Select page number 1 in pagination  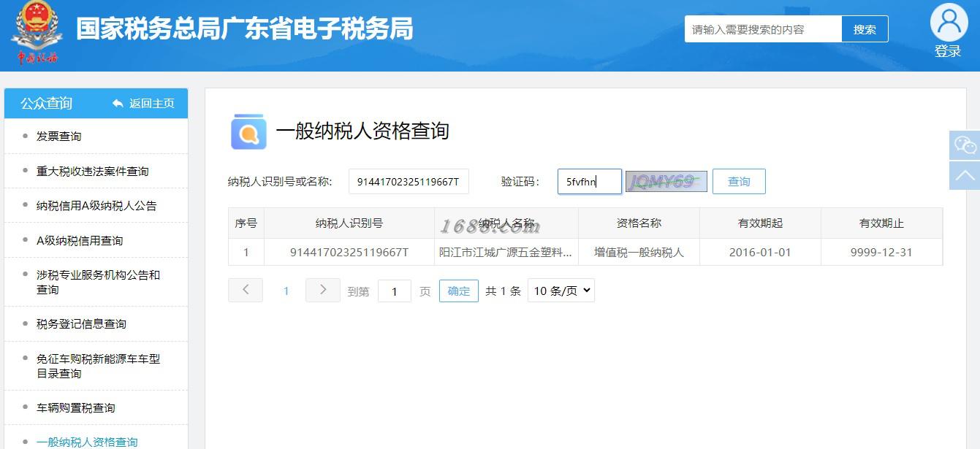[286, 291]
